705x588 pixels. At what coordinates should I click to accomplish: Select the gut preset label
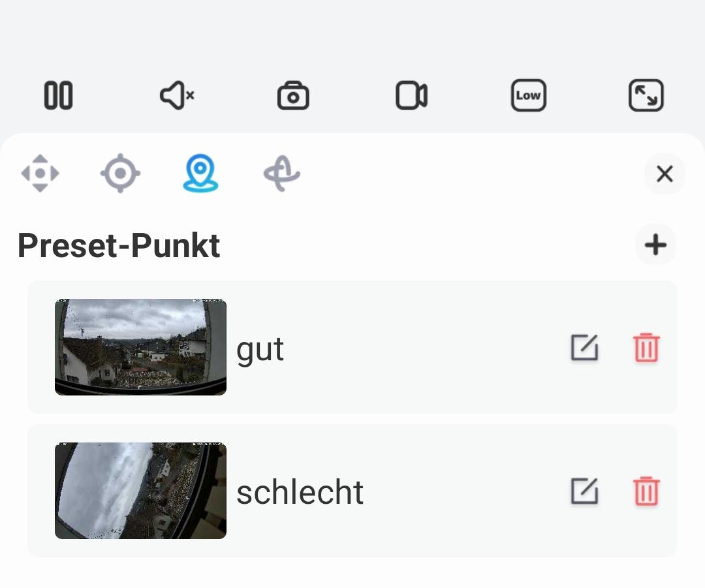pyautogui.click(x=260, y=350)
